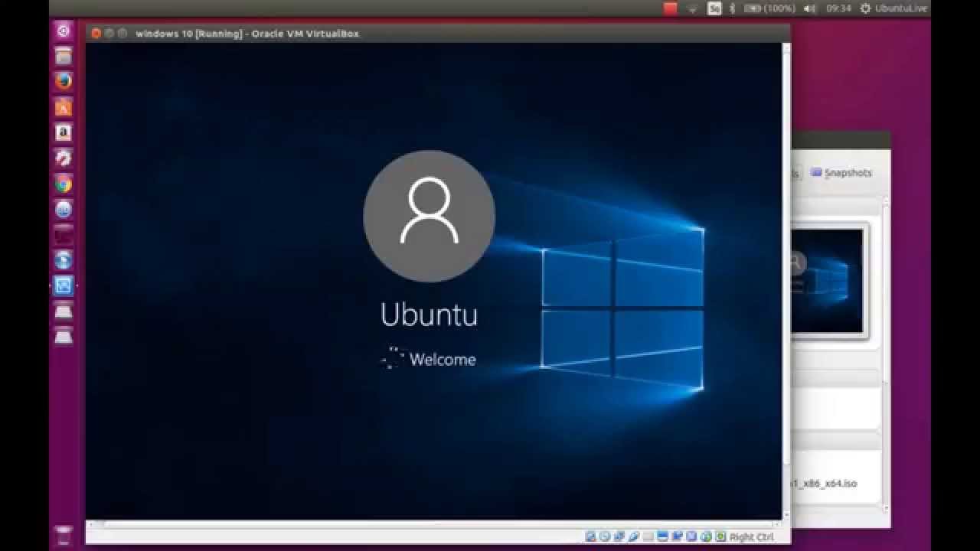
Task: Open the Files manager from the launcher
Action: (64, 57)
